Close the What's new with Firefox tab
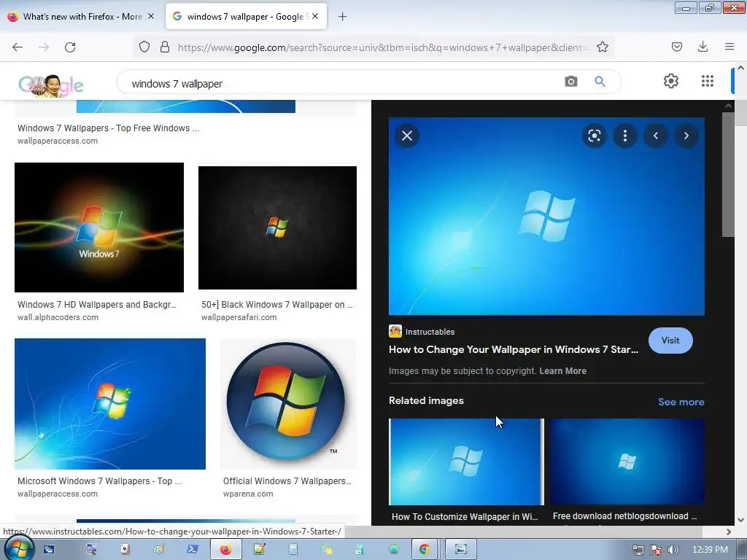The width and height of the screenshot is (747, 560). (x=151, y=16)
